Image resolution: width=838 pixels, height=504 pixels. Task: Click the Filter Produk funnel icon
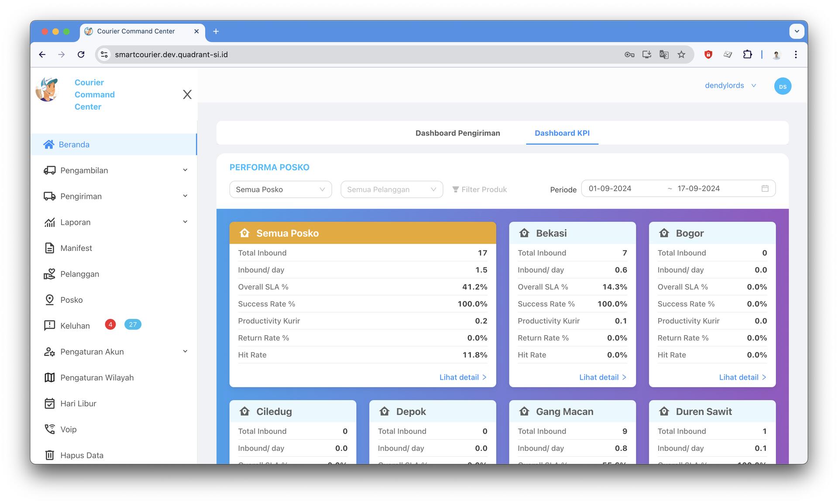(455, 189)
